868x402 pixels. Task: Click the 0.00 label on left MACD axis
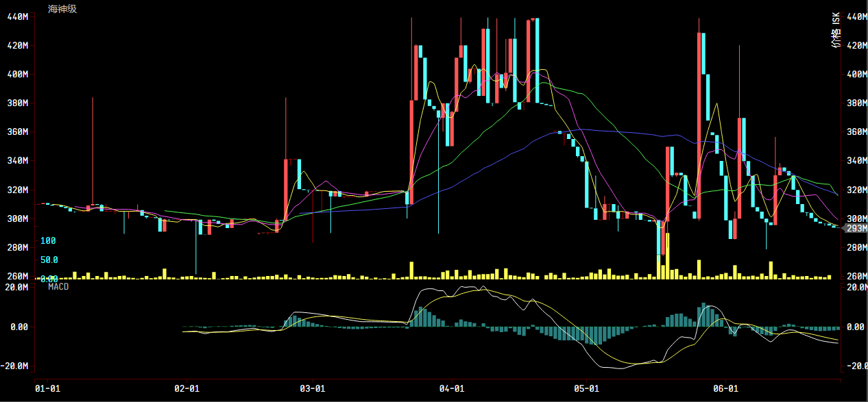coord(19,327)
